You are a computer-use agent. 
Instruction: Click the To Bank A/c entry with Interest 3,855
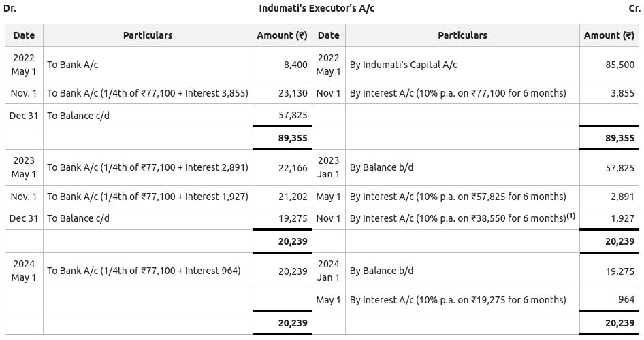(148, 93)
